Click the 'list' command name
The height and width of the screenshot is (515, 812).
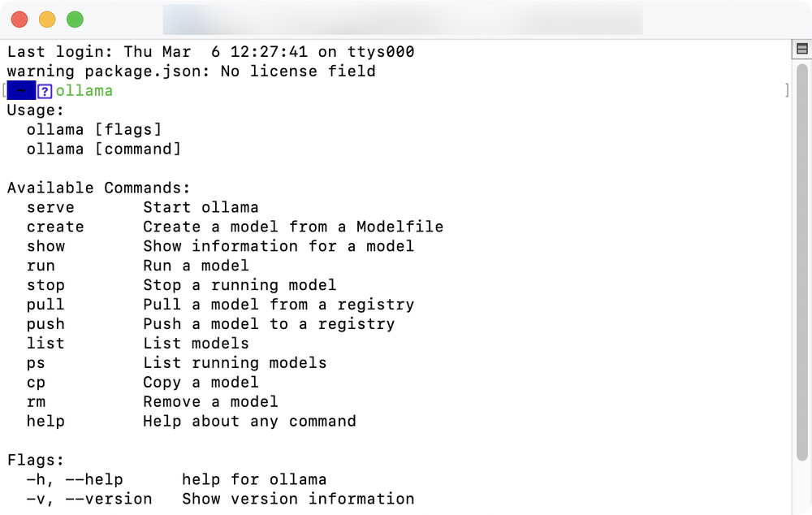45,344
